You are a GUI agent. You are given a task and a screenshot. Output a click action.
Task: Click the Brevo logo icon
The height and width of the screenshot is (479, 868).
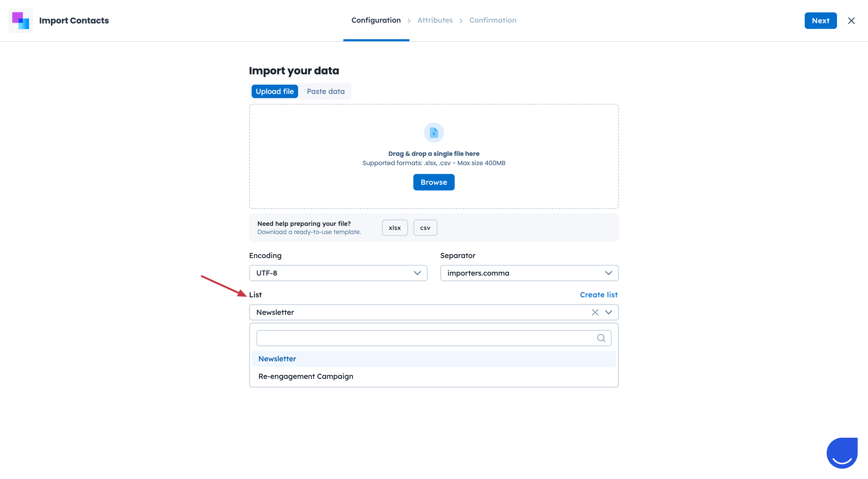[21, 21]
